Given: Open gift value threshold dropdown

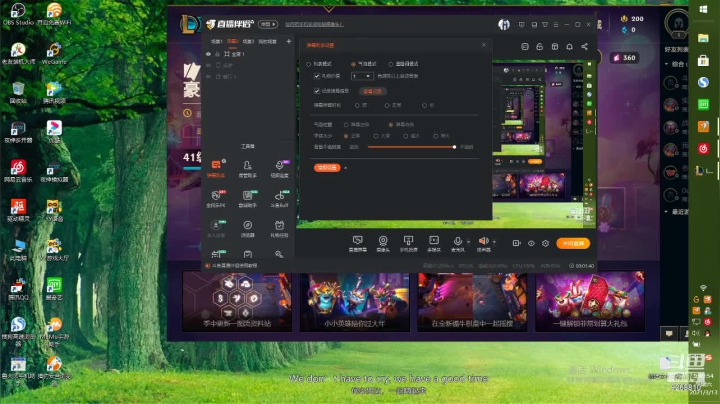Looking at the screenshot, I should tap(361, 76).
